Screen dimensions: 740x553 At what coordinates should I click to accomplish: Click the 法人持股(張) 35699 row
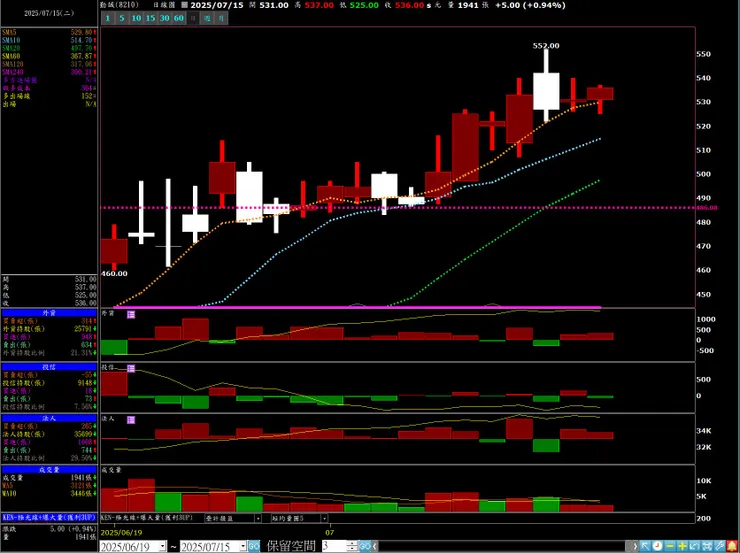49,434
